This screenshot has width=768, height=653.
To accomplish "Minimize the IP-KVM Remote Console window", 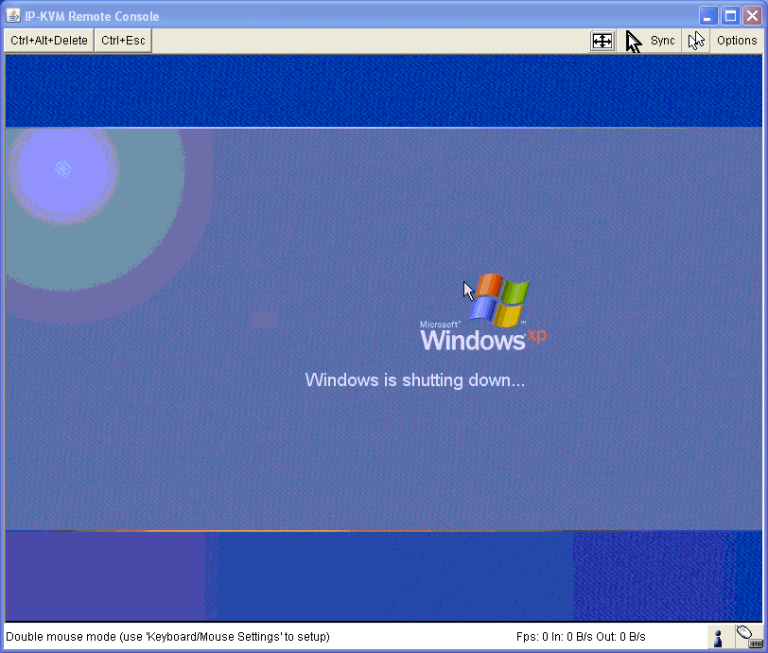I will (708, 16).
